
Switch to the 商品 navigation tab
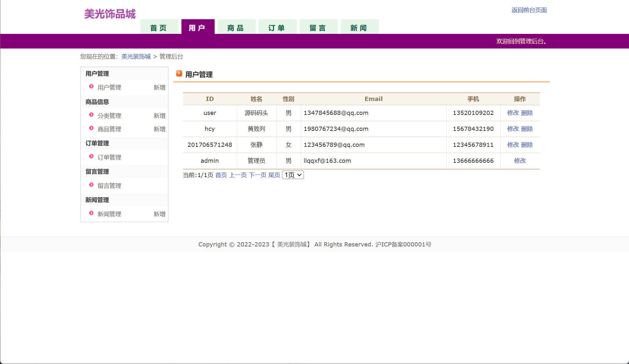coord(236,27)
